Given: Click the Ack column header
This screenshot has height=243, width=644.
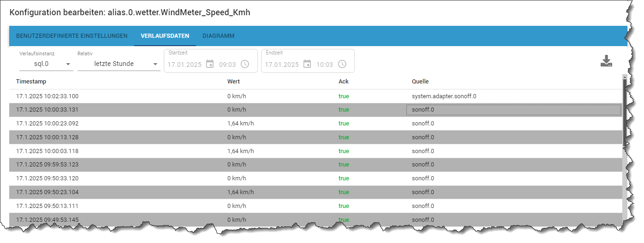Looking at the screenshot, I should click(344, 82).
